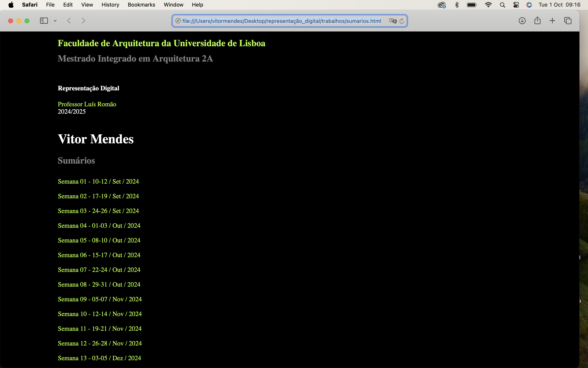Viewport: 588px width, 368px height.
Task: Open the Share menu icon
Action: tap(537, 20)
